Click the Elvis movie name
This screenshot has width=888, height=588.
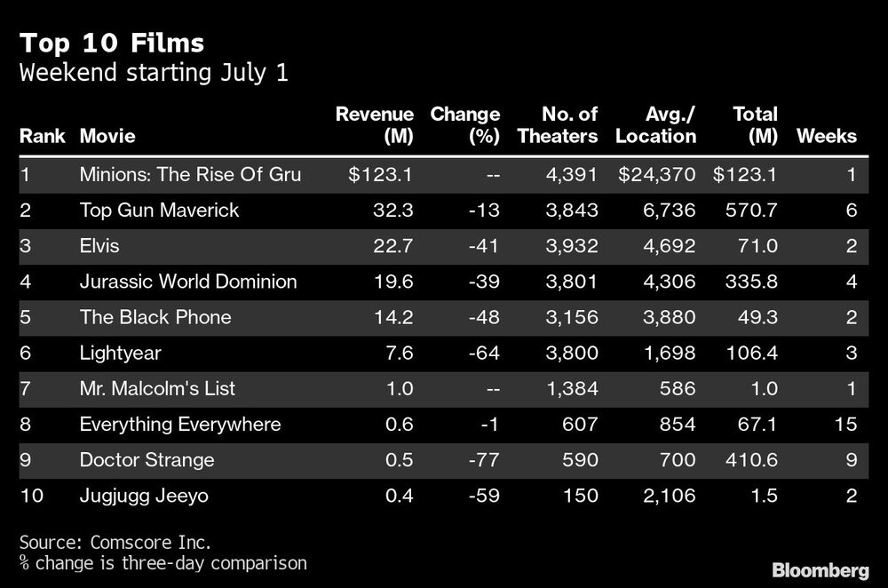pos(99,246)
